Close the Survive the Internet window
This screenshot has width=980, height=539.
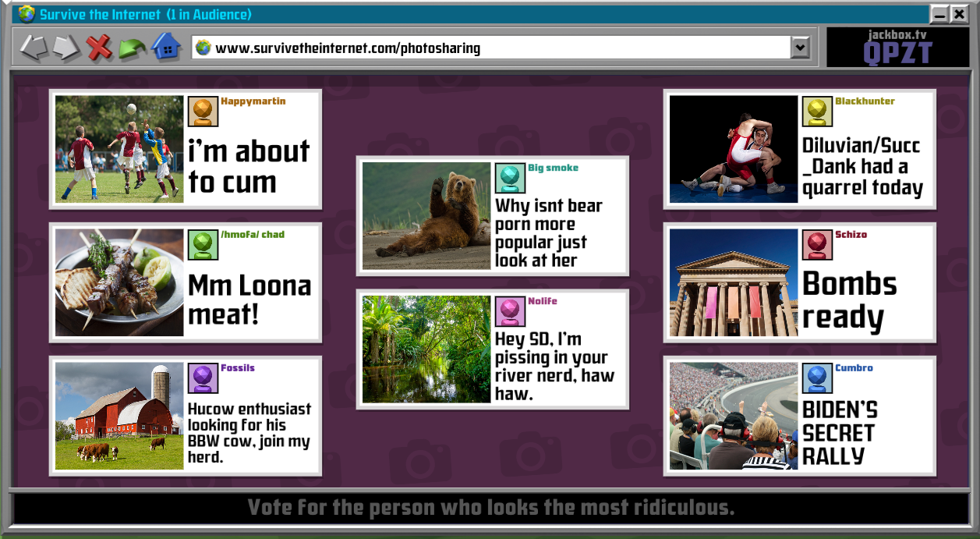tap(959, 14)
